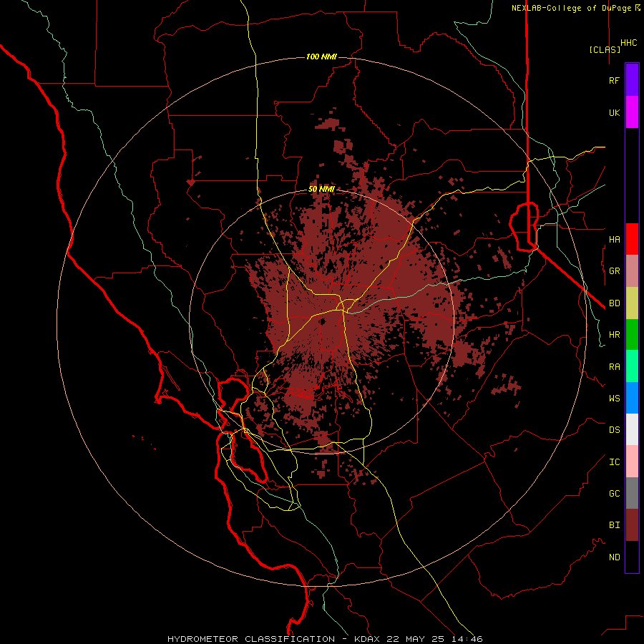The width and height of the screenshot is (644, 644).
Task: Click the DS white legend swatch
Action: tap(632, 429)
